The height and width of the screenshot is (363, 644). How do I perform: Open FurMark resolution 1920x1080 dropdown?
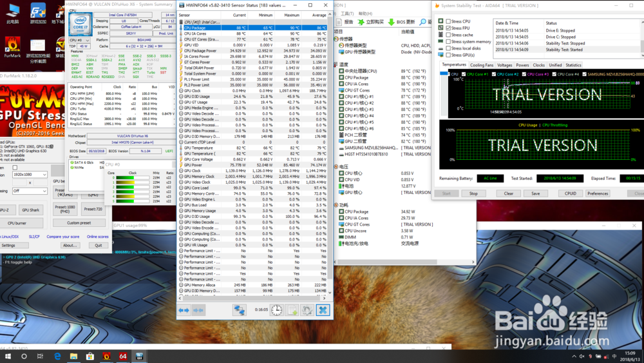click(30, 174)
